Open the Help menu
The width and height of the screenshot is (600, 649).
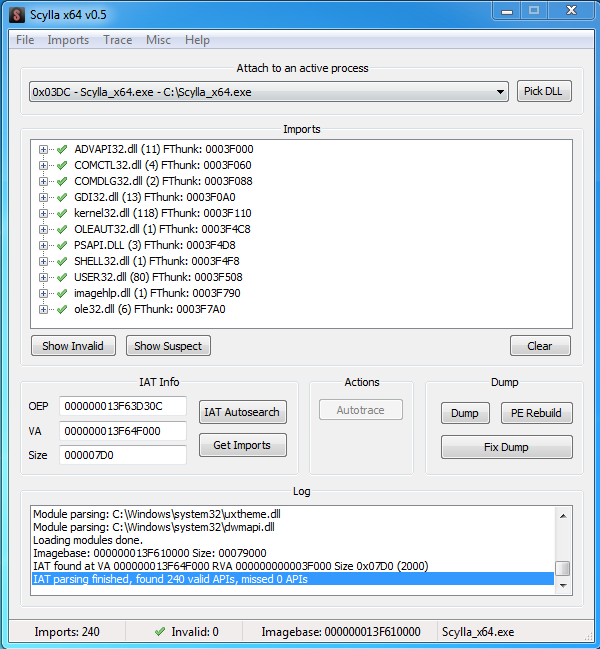point(197,40)
